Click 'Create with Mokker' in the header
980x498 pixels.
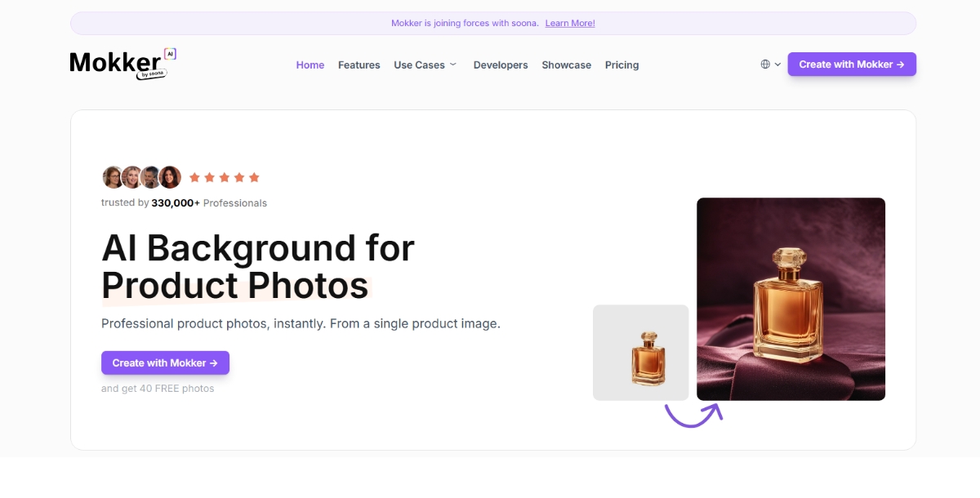[x=852, y=64]
